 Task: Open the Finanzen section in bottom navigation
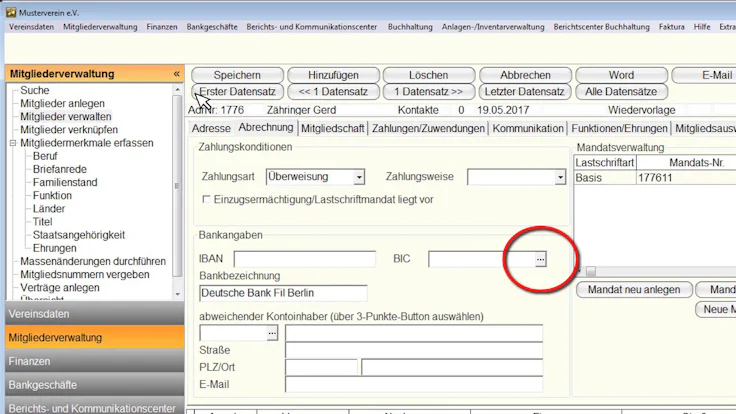point(94,361)
